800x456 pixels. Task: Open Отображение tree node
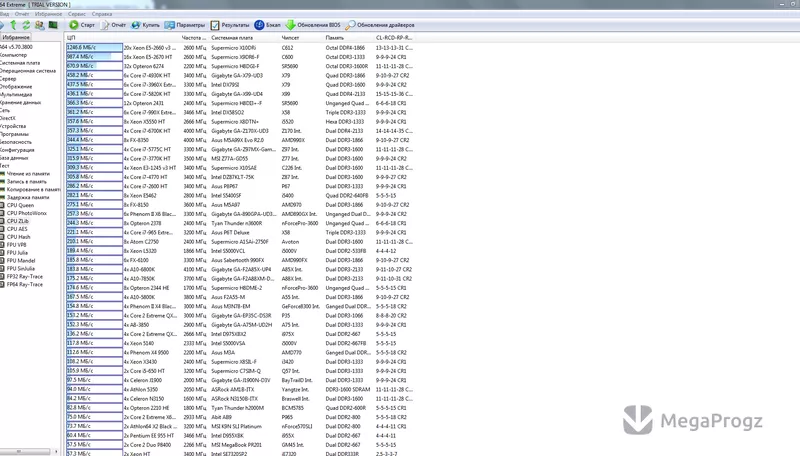[x=16, y=87]
